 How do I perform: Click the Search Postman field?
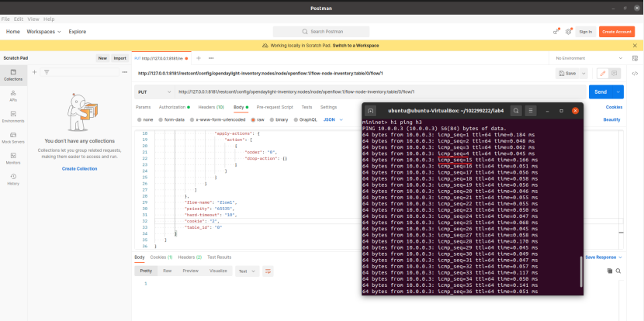tap(321, 32)
